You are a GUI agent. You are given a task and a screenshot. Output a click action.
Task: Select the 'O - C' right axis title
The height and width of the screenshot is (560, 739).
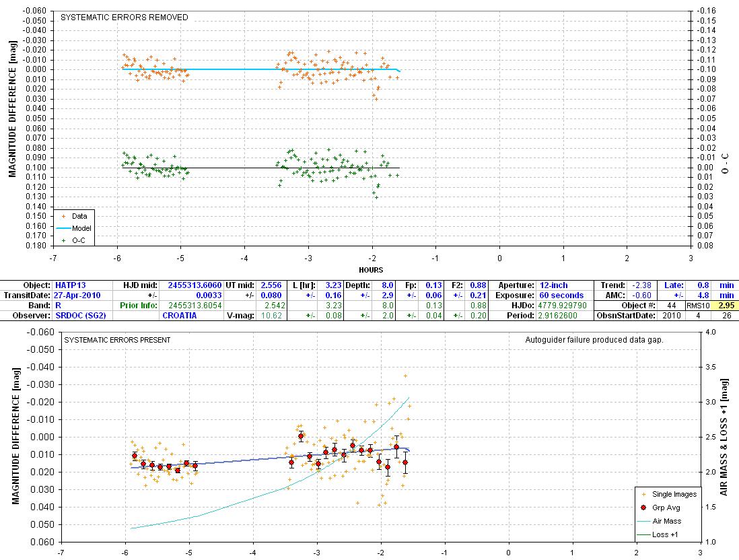(x=726, y=164)
